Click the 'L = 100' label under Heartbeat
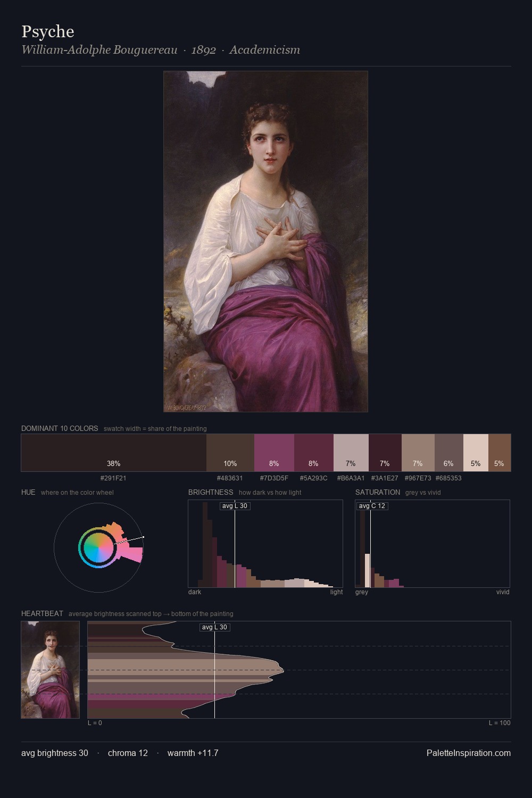 pyautogui.click(x=500, y=723)
